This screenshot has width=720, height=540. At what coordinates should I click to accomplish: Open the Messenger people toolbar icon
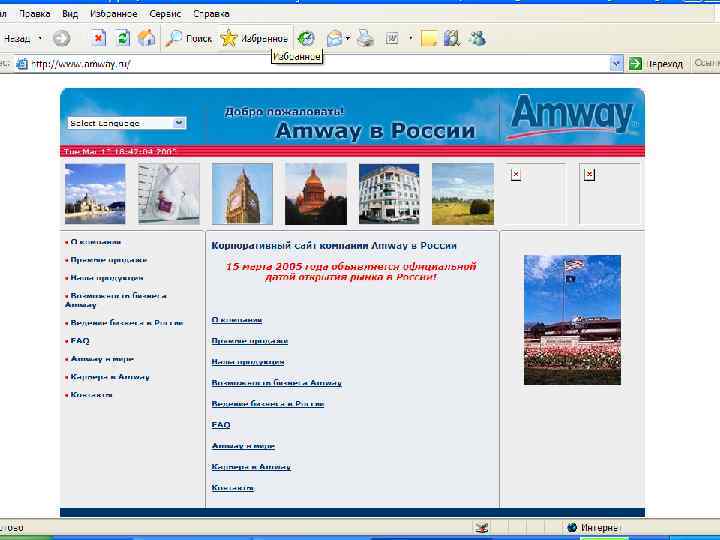(478, 39)
